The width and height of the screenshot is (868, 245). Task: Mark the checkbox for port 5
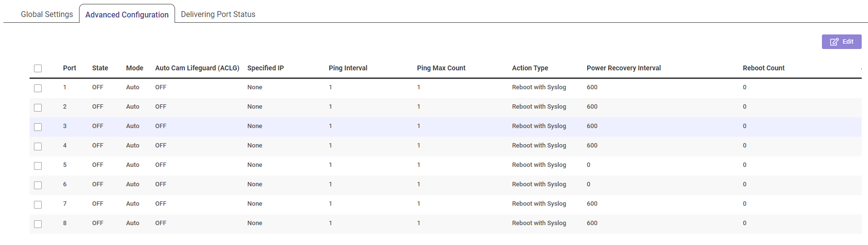pyautogui.click(x=38, y=166)
